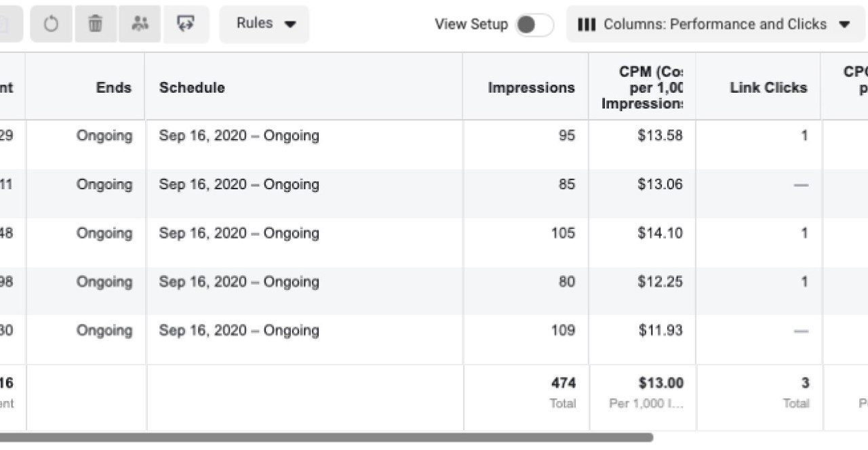The height and width of the screenshot is (450, 868).
Task: Open the audience people icon
Action: click(x=140, y=24)
